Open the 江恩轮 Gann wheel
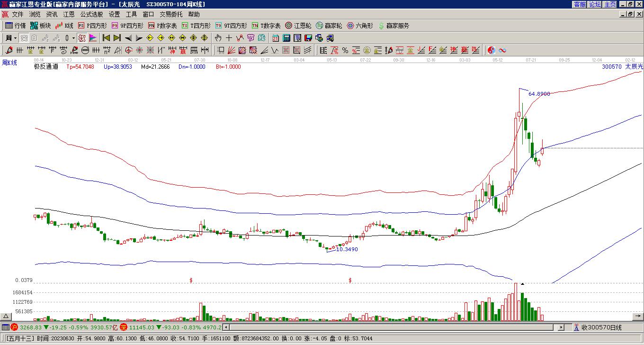This screenshot has height=345, width=644. click(x=298, y=26)
